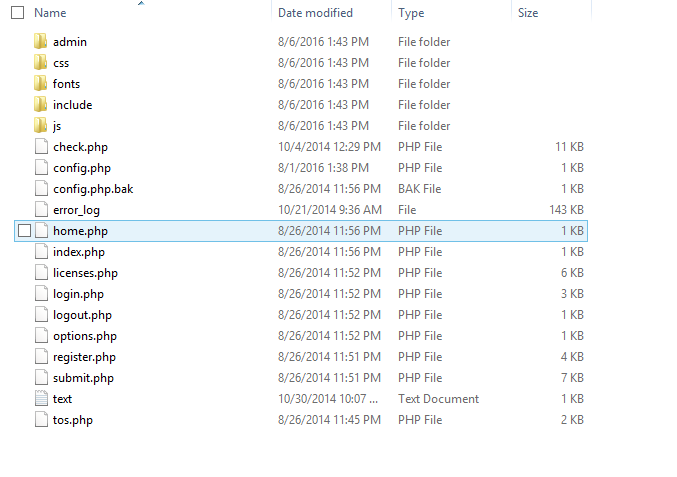The image size is (677, 477).
Task: Click the css folder icon
Action: [x=41, y=63]
